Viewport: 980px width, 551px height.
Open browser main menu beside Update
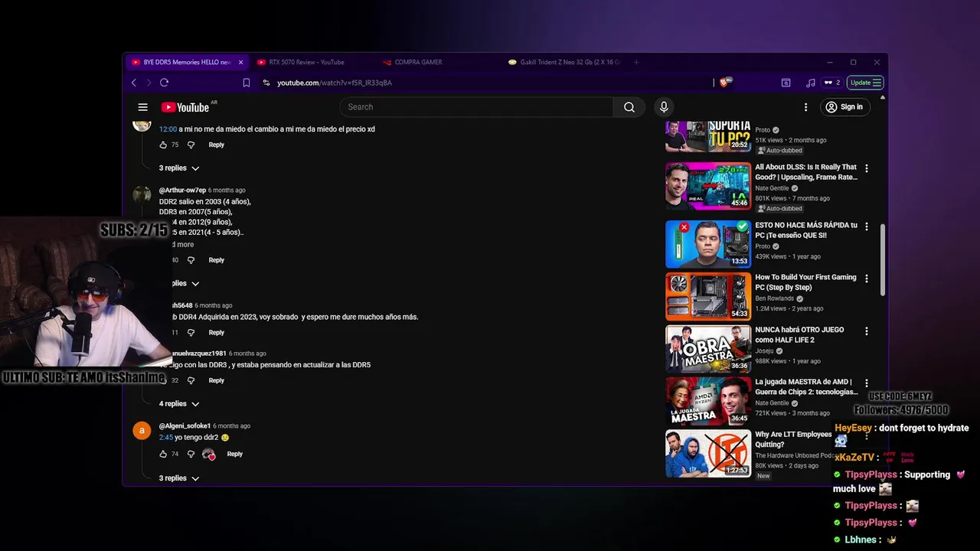click(x=876, y=83)
